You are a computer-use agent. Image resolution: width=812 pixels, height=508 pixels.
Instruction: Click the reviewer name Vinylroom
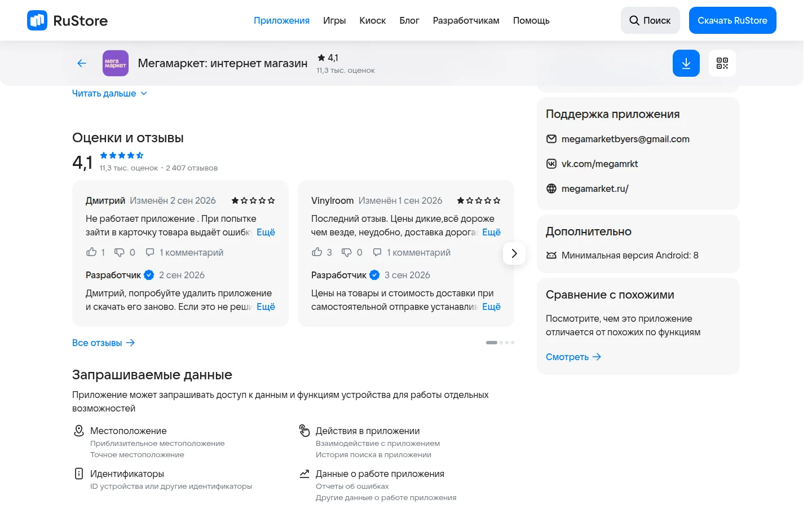coord(332,200)
